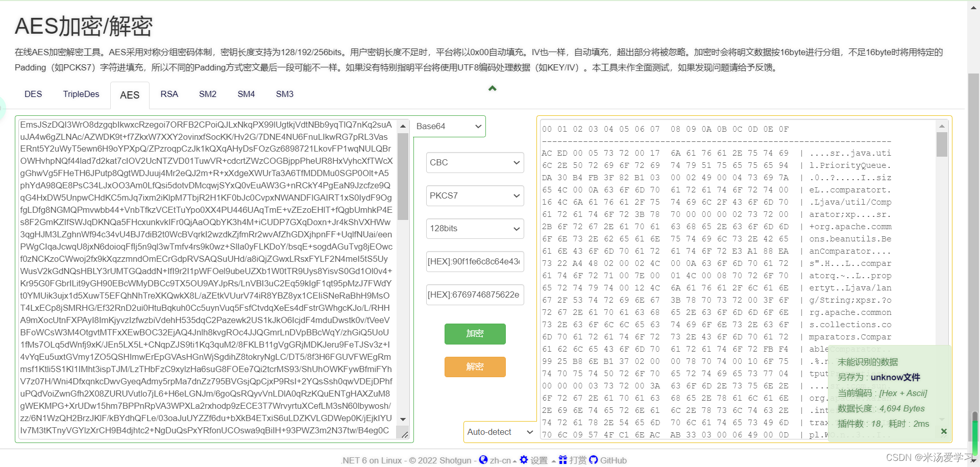The height and width of the screenshot is (467, 980).
Task: Click the 'l.PriorityQueue.' ascii output line
Action: [850, 165]
